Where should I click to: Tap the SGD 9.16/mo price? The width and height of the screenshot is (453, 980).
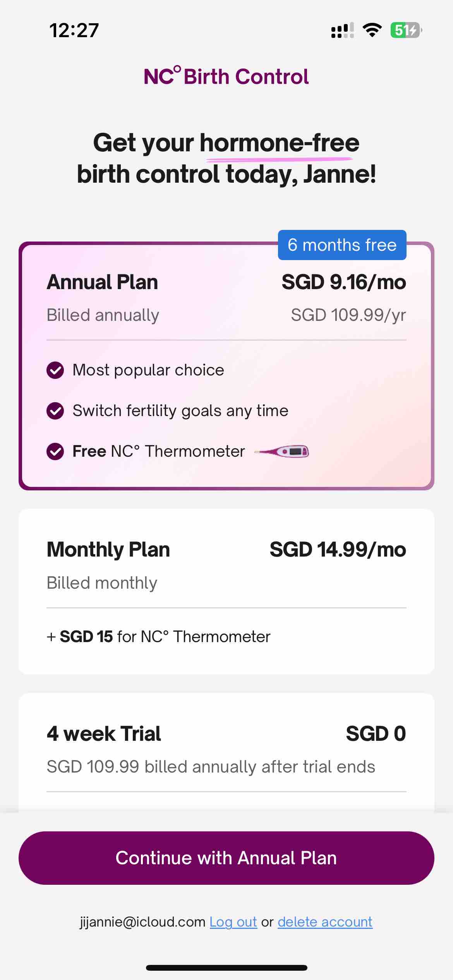[343, 282]
